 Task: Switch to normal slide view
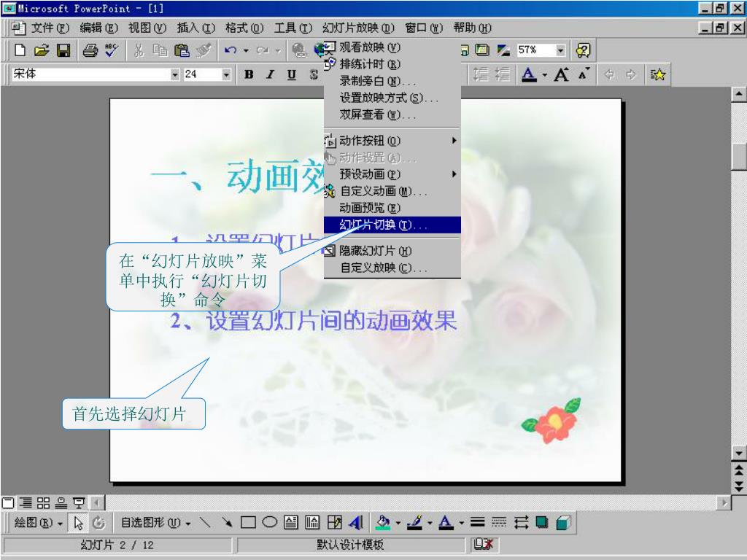point(8,502)
